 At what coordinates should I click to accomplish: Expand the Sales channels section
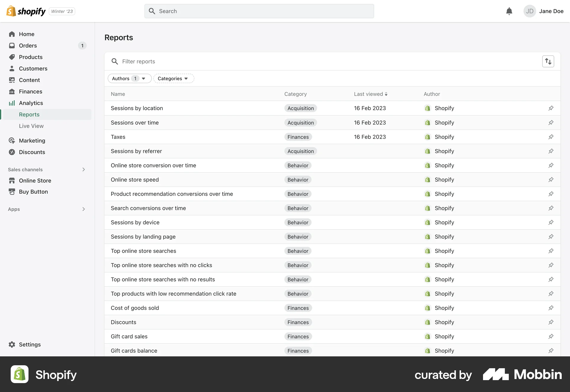pyautogui.click(x=83, y=170)
